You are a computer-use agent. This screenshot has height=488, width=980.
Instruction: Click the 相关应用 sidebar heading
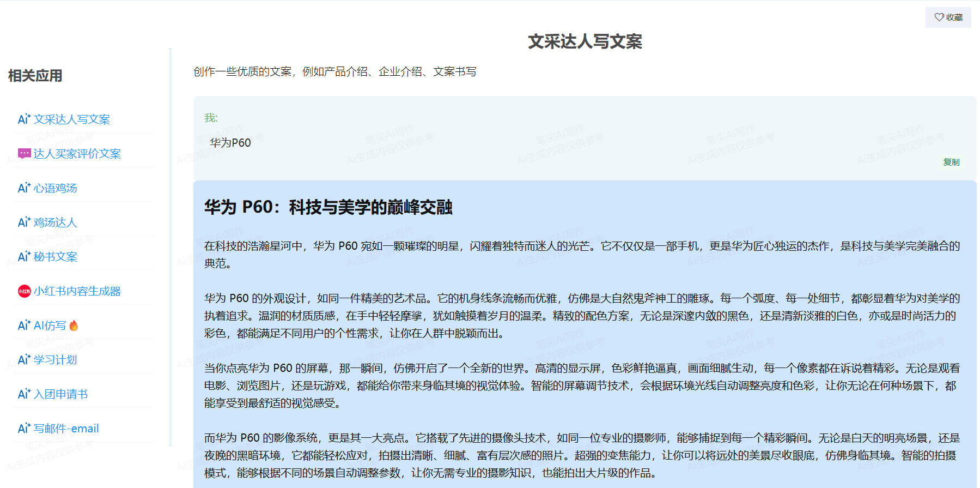[x=35, y=76]
